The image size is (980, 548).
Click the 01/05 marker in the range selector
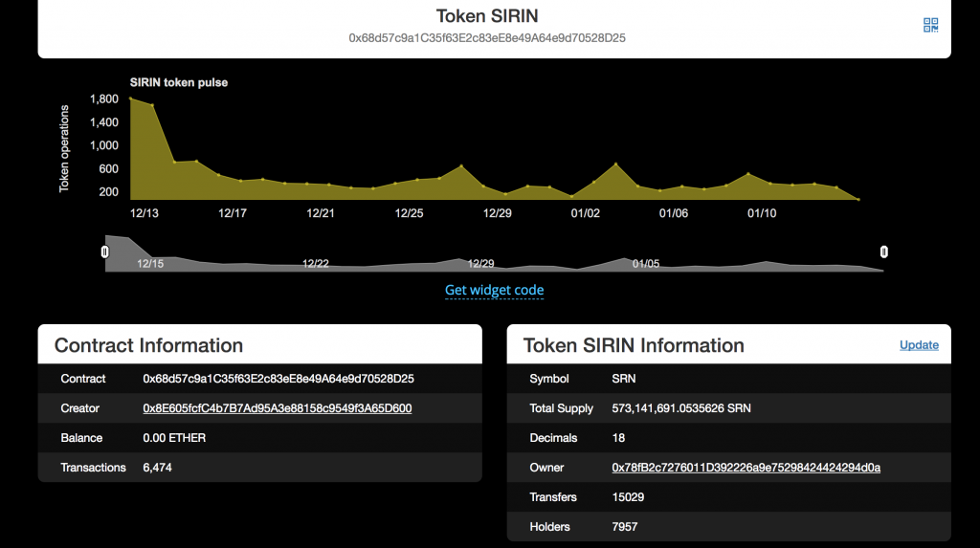coord(646,263)
